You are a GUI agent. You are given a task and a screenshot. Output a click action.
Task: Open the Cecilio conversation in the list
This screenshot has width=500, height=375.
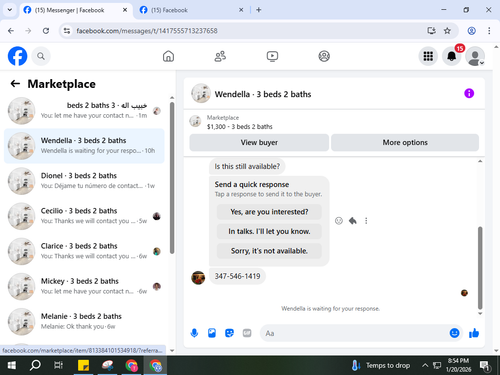84,216
